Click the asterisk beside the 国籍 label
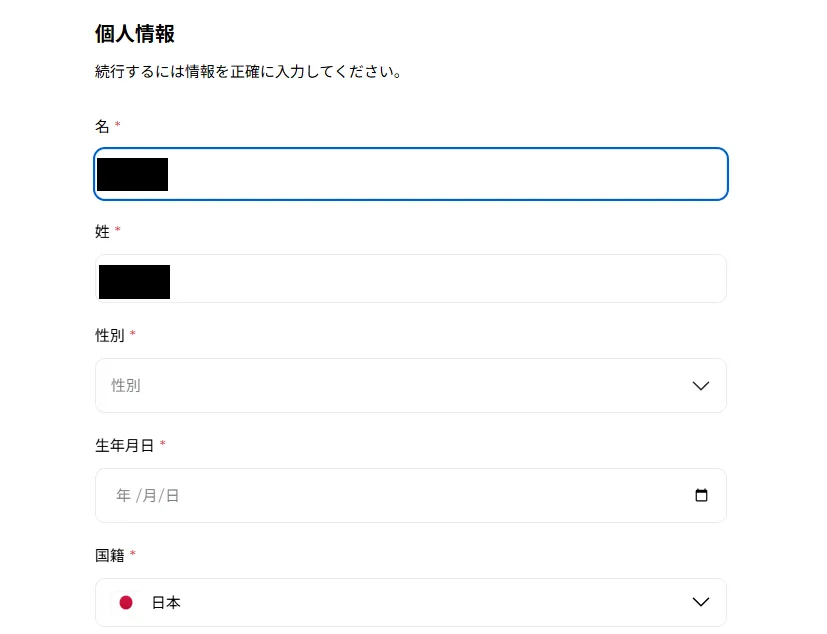Image resolution: width=827 pixels, height=634 pixels. point(130,554)
